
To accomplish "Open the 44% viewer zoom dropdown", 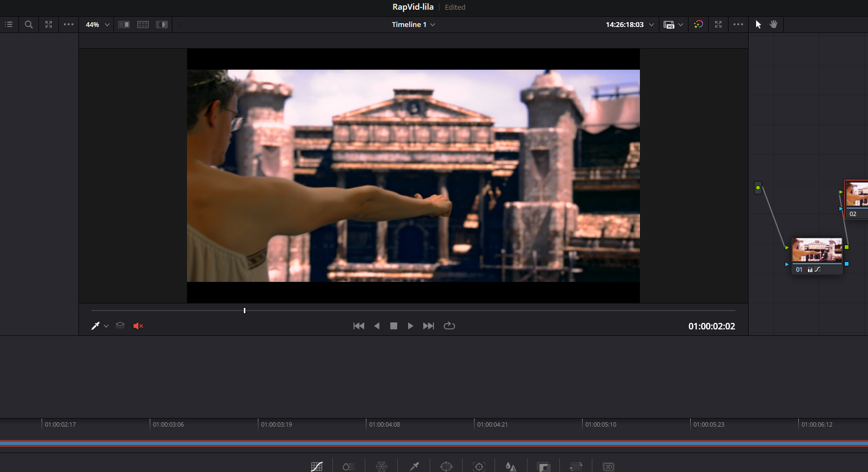I will (98, 24).
